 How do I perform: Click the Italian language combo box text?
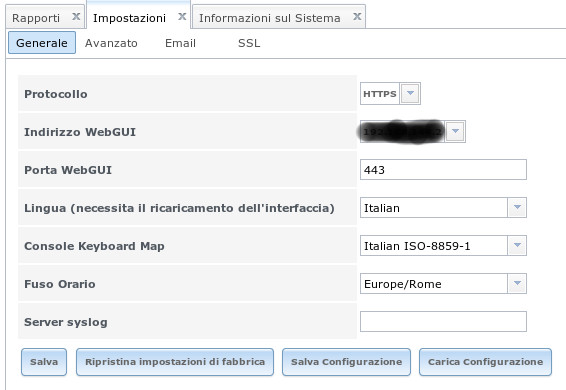(434, 208)
